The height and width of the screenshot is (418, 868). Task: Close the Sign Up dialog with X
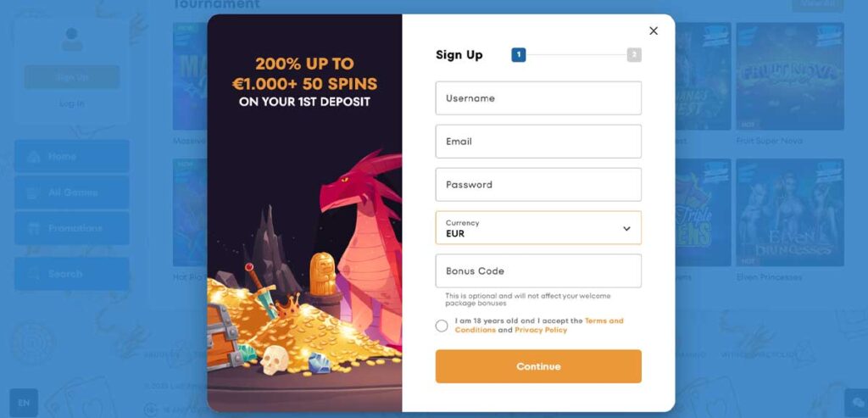pos(654,31)
